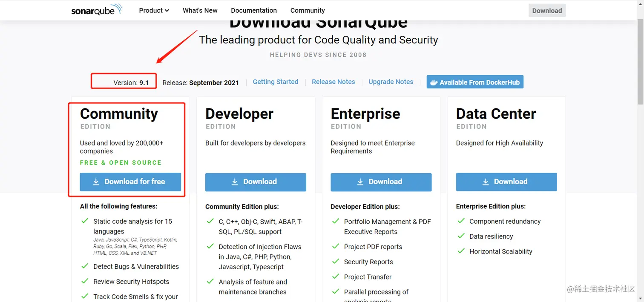Click 'Enterprise Edition plus:' subheading
The width and height of the screenshot is (644, 302).
pyautogui.click(x=491, y=206)
